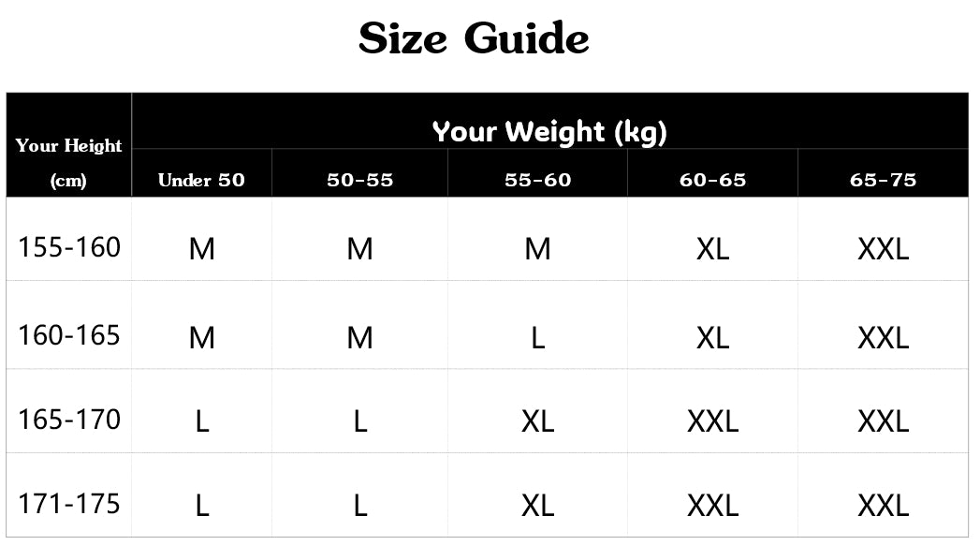
Task: Select the 160-165 height row label
Action: [69, 334]
